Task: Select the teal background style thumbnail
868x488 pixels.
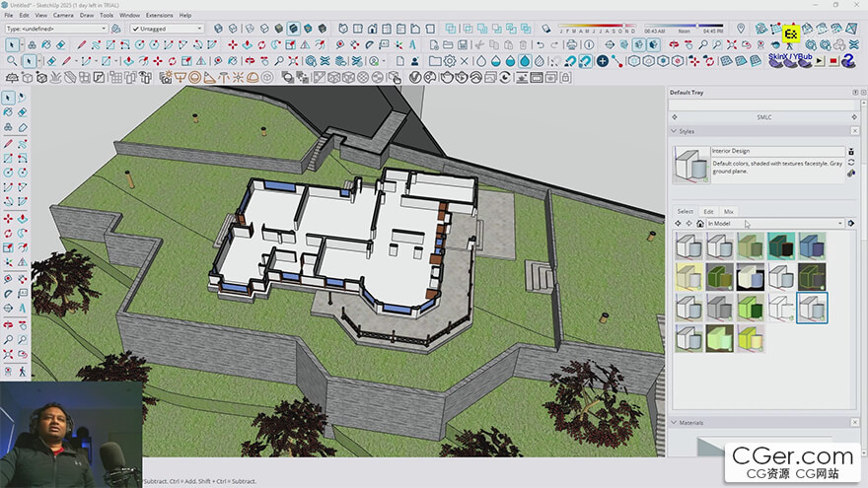Action: 781,245
